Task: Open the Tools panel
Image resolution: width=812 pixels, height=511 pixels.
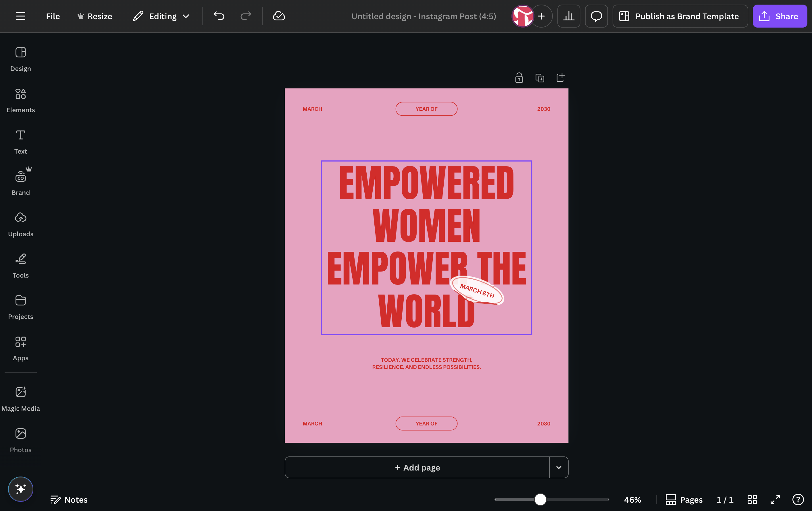Action: pyautogui.click(x=21, y=266)
